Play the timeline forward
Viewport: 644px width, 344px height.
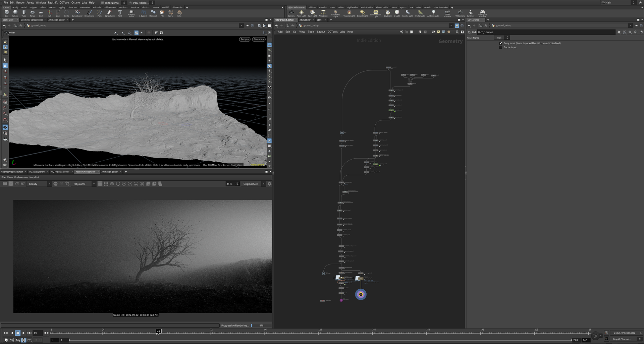click(x=23, y=333)
